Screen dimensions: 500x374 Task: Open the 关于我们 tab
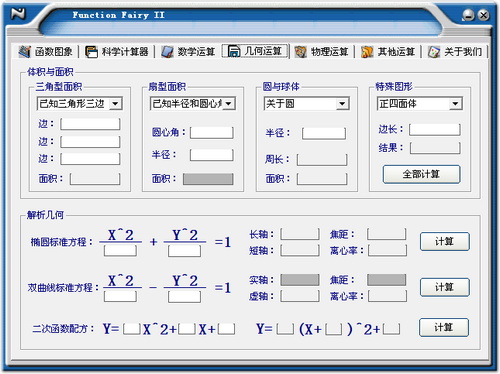[455, 52]
